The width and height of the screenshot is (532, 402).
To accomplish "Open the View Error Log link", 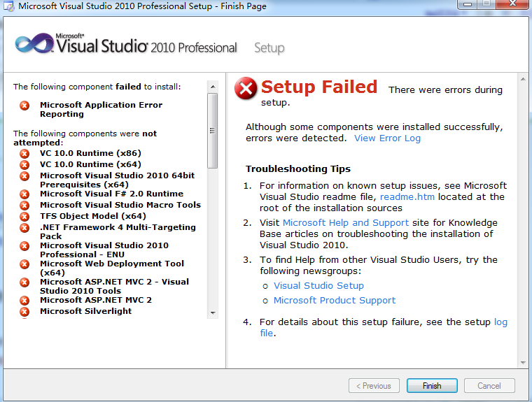I will pos(387,138).
